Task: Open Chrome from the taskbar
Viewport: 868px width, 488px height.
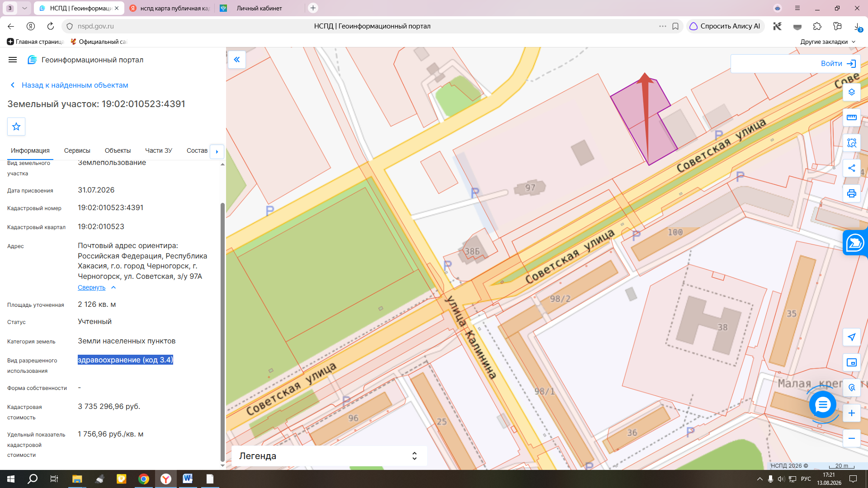Action: (144, 479)
